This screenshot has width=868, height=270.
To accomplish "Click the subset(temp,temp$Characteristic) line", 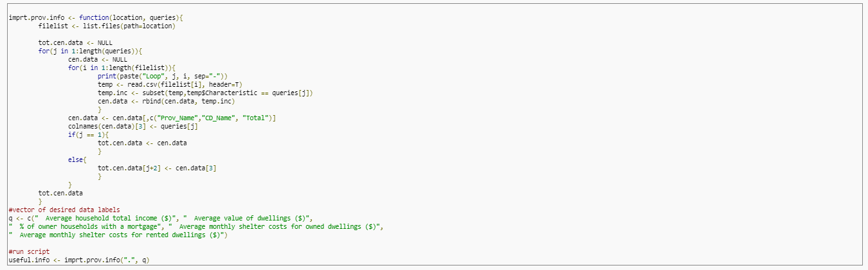I will [x=205, y=93].
